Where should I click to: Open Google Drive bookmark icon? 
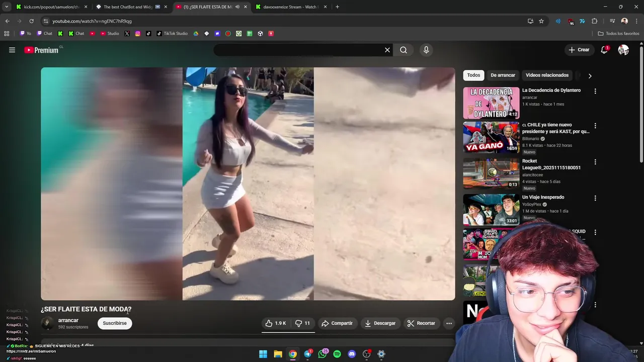pos(196,34)
